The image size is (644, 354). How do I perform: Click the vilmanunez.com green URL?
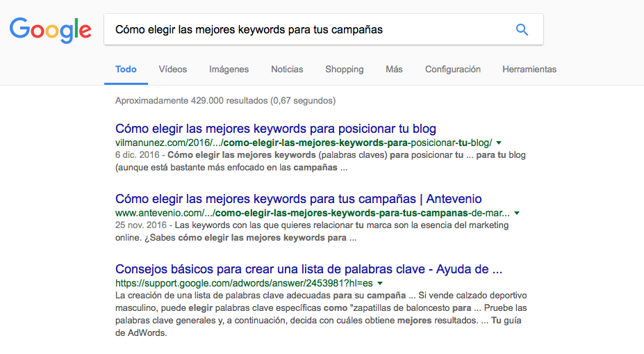(x=304, y=143)
